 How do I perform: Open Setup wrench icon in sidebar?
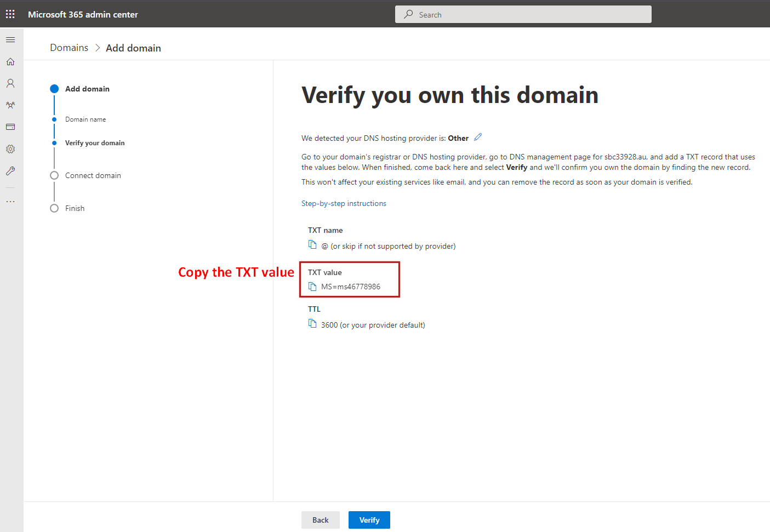coord(10,171)
